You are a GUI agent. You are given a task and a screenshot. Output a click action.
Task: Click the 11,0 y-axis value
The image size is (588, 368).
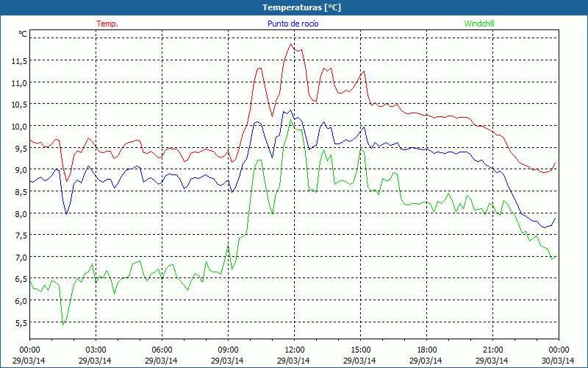[x=19, y=83]
